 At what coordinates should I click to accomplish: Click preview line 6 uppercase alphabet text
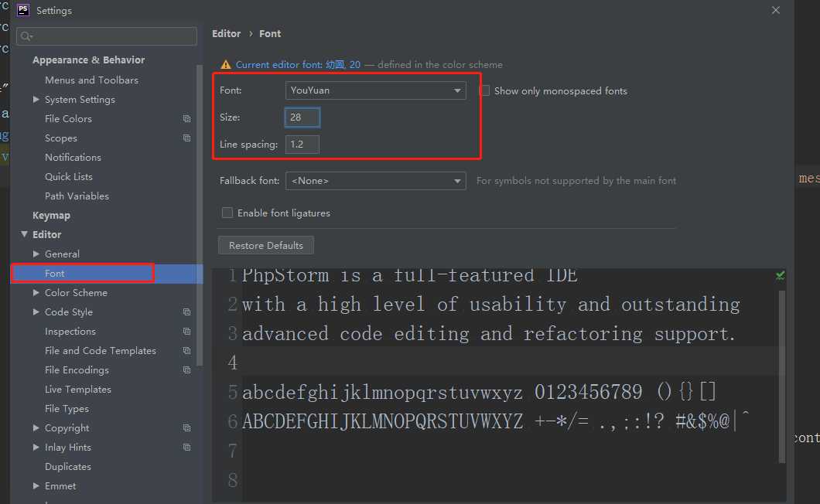coord(382,421)
